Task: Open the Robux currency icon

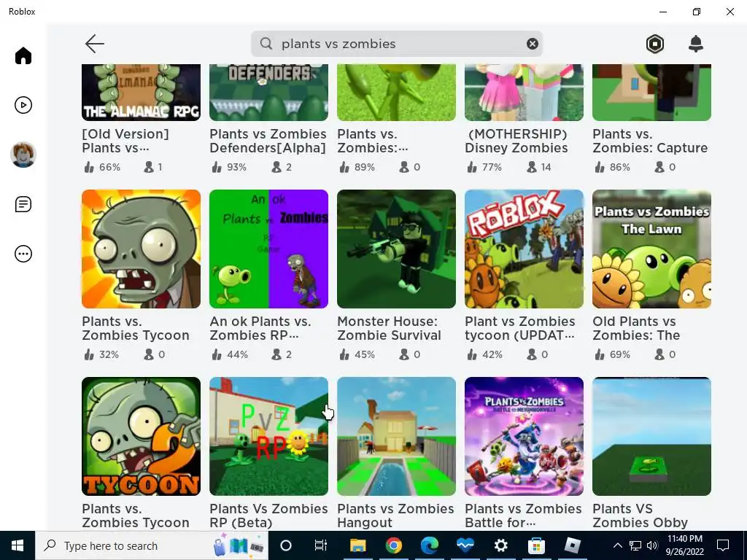Action: point(655,44)
